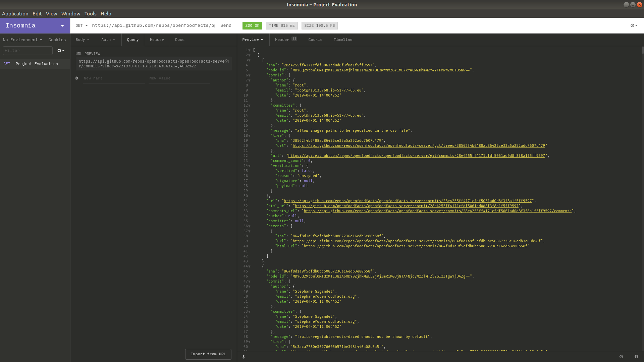This screenshot has width=644, height=362.
Task: Collapse the tree object at line 18
Action: (x=249, y=136)
